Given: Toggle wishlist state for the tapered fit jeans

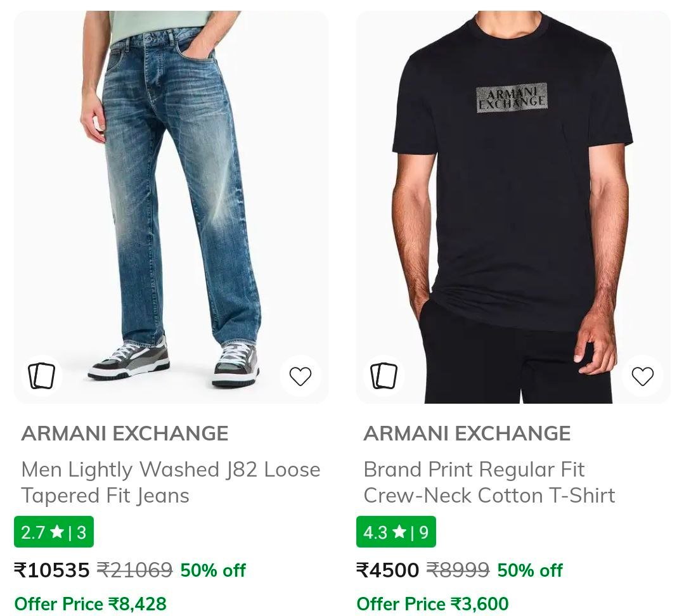Looking at the screenshot, I should (300, 375).
